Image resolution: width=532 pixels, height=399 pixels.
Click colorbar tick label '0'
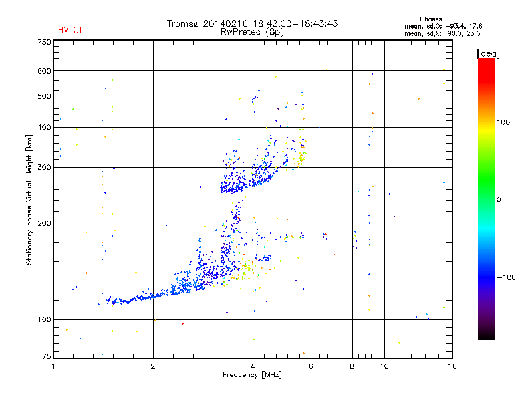pyautogui.click(x=499, y=200)
